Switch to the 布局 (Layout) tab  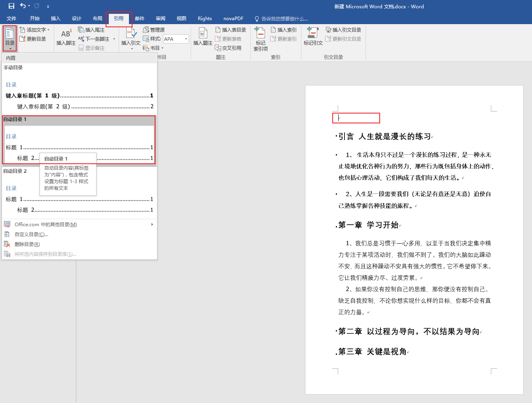pos(98,19)
